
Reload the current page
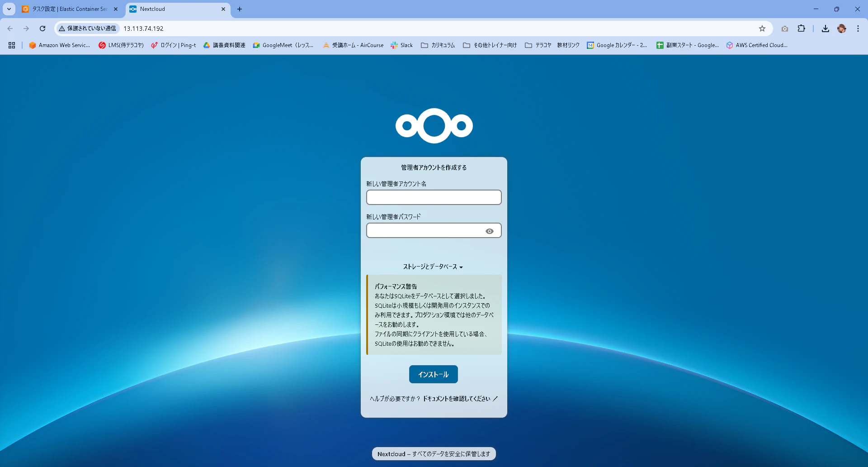pos(42,29)
